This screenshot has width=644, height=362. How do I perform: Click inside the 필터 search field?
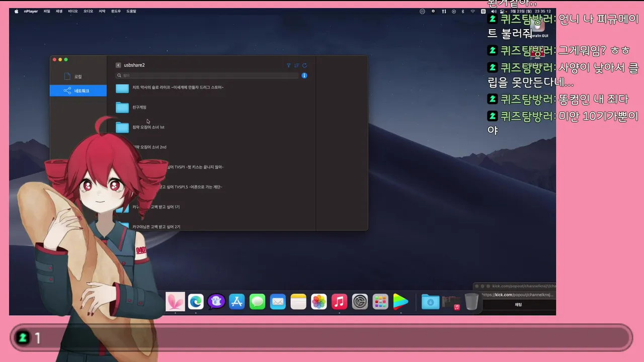pos(207,75)
